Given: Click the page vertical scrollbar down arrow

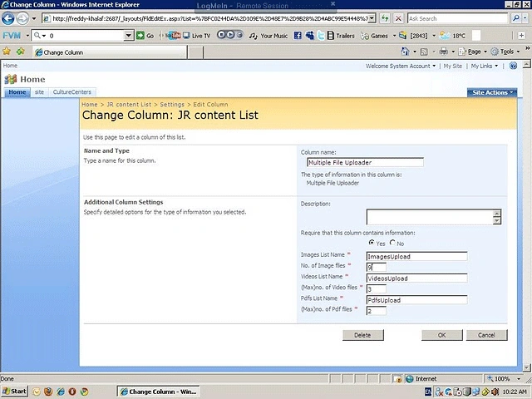Looking at the screenshot, I should click(526, 367).
